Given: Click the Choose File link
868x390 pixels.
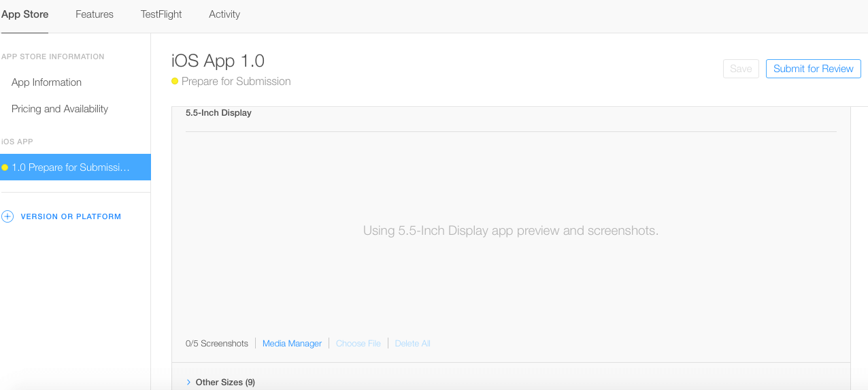Looking at the screenshot, I should 358,344.
